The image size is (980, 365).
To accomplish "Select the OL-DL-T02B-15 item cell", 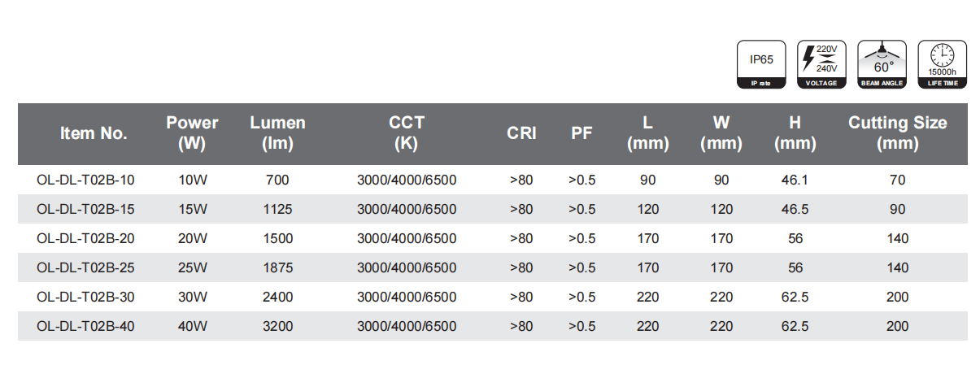I will (86, 210).
